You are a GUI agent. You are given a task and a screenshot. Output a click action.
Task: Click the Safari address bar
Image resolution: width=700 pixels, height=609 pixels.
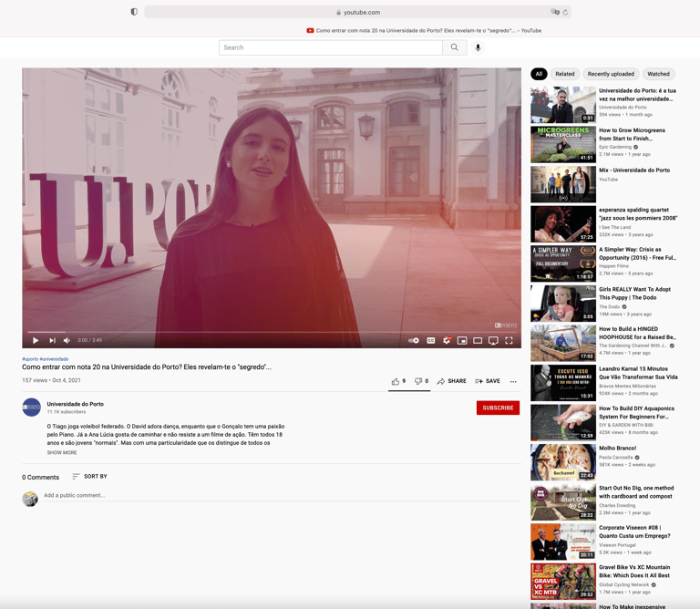pyautogui.click(x=357, y=12)
